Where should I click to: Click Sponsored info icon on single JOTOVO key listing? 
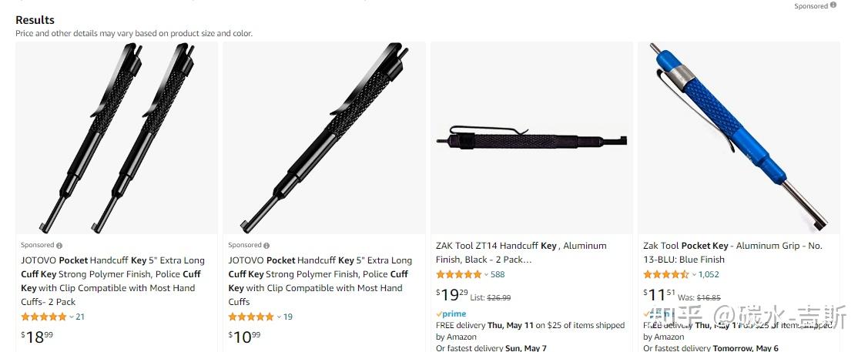coord(266,246)
